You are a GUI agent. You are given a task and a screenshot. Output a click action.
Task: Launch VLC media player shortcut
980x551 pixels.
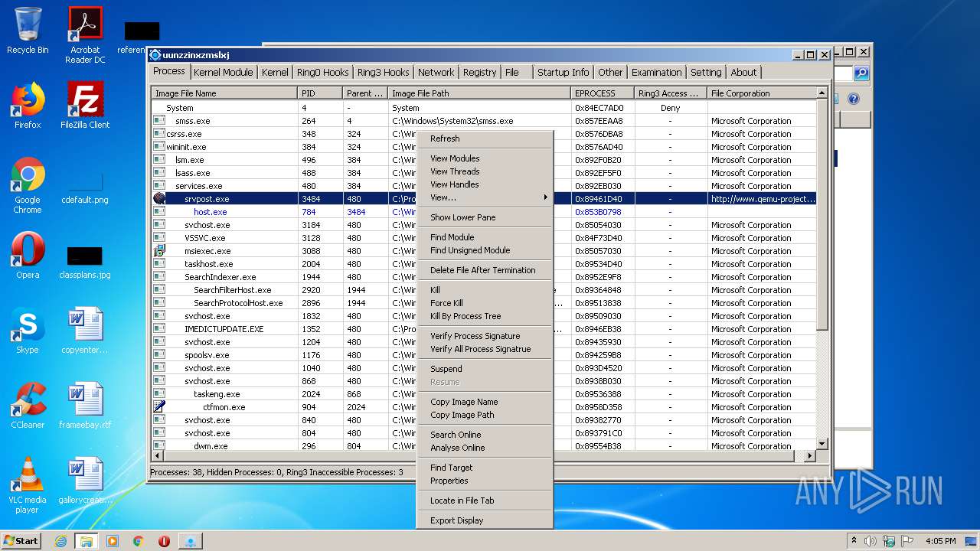(28, 485)
